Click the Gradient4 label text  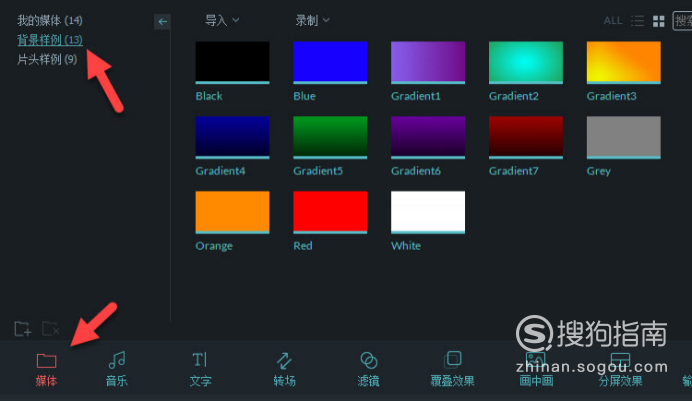point(220,171)
